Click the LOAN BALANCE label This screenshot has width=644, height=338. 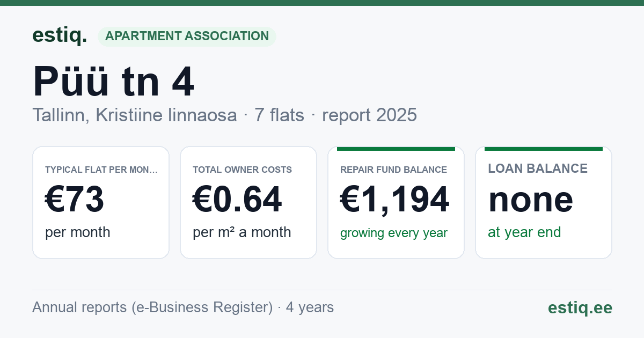point(538,168)
